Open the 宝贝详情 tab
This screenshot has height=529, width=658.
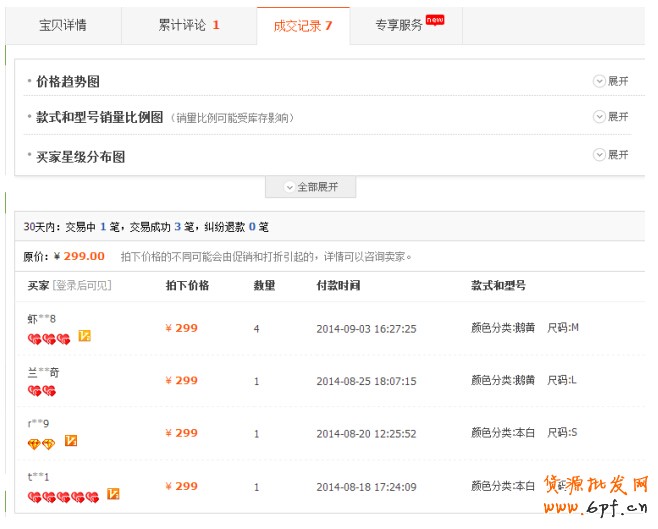pos(62,25)
